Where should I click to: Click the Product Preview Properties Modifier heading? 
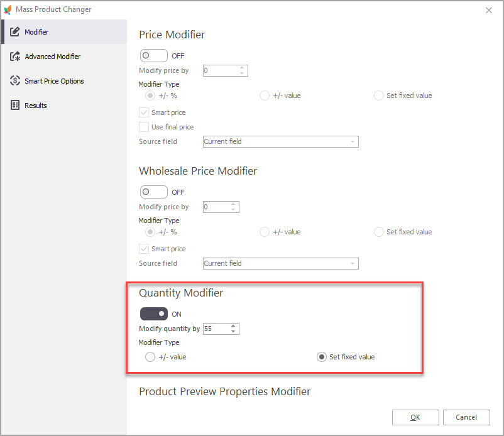click(x=225, y=391)
